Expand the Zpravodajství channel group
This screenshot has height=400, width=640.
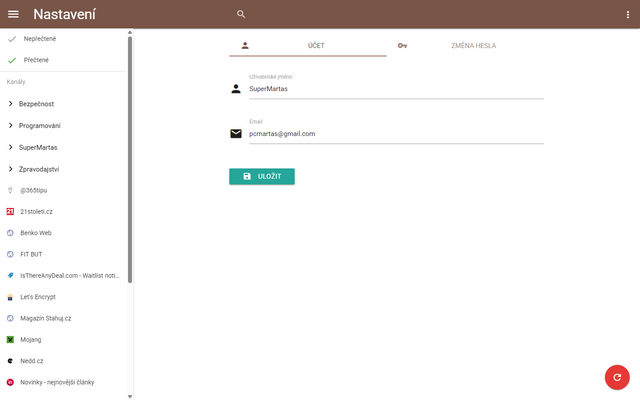pyautogui.click(x=11, y=169)
